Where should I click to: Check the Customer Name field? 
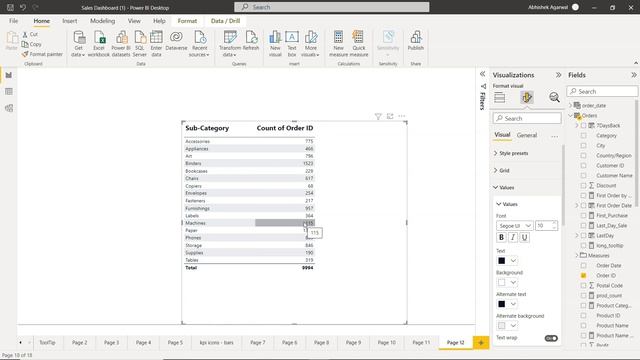click(x=583, y=176)
